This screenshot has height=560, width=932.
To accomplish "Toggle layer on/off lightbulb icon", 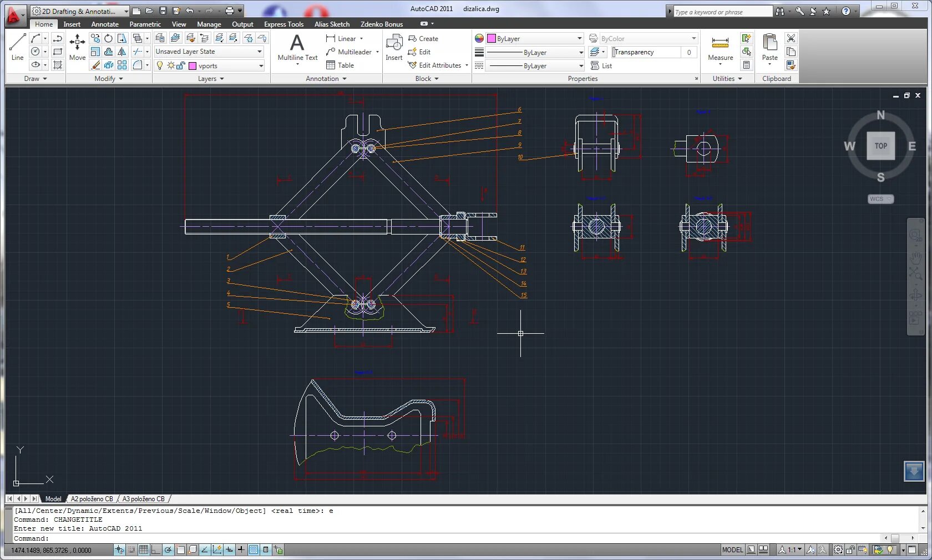I will (160, 65).
